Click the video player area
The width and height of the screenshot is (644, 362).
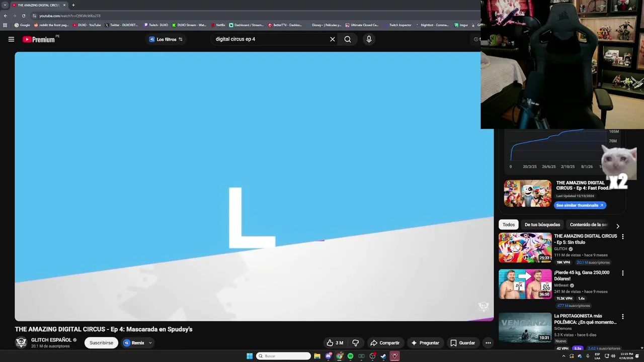point(254,186)
